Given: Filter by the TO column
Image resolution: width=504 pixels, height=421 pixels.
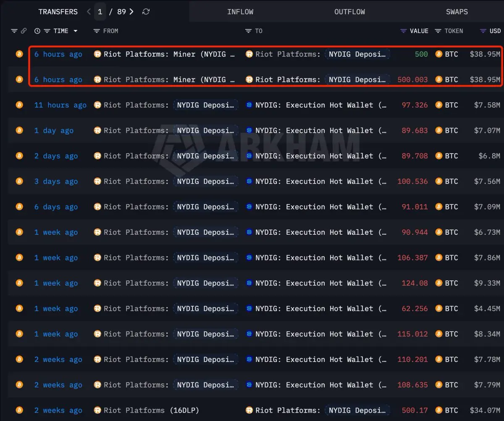Looking at the screenshot, I should [249, 31].
